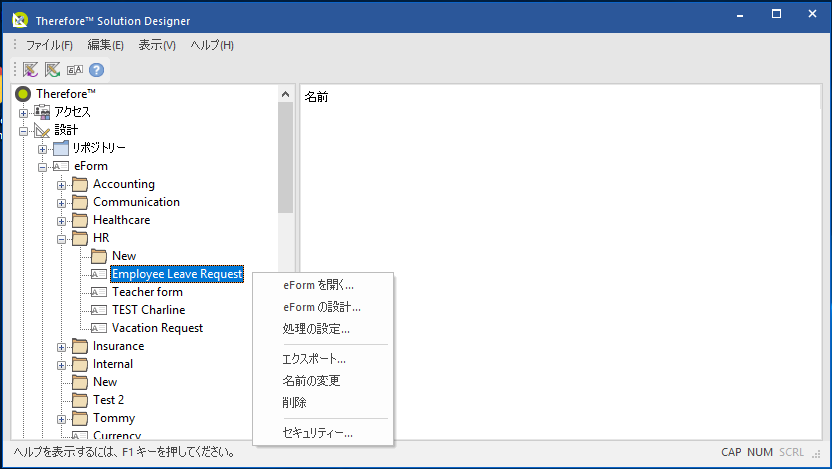Open help with the blue question mark icon
Screen dimensions: 832x469
click(97, 70)
